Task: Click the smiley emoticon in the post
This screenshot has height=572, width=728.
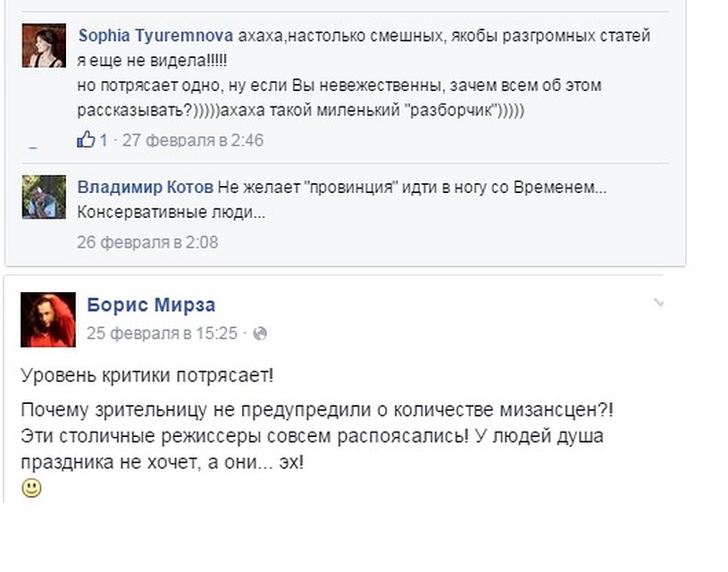Action: [31, 488]
